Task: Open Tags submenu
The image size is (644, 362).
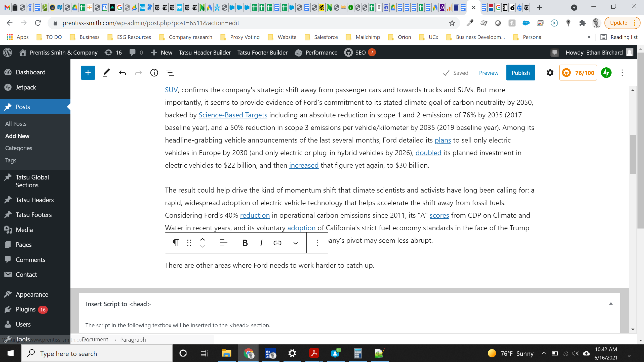Action: point(11,160)
